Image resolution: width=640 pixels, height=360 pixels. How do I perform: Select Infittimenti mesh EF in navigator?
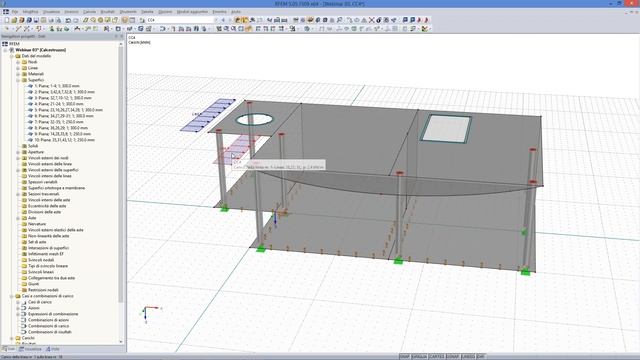click(46, 254)
